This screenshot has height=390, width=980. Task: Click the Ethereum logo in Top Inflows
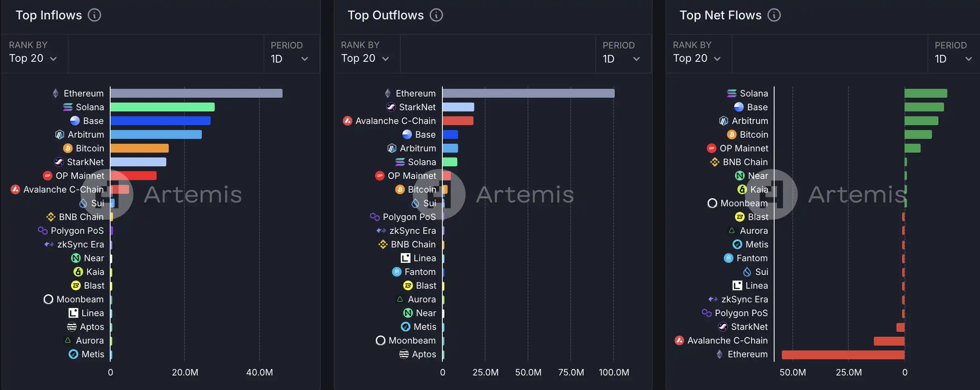(x=56, y=93)
